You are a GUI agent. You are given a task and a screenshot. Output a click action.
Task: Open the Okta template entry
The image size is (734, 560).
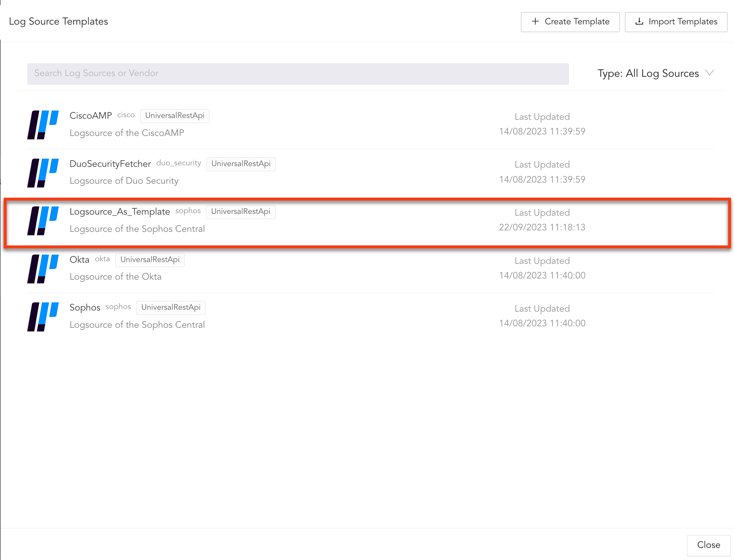click(x=79, y=260)
